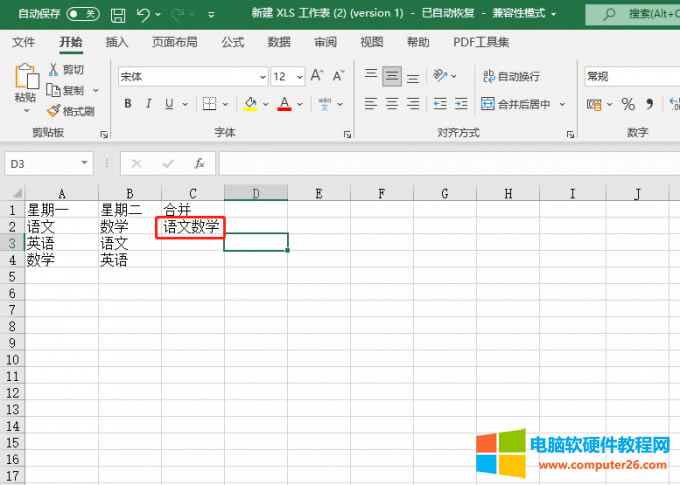This screenshot has height=485, width=680.
Task: Click the insert function fx icon
Action: click(199, 163)
